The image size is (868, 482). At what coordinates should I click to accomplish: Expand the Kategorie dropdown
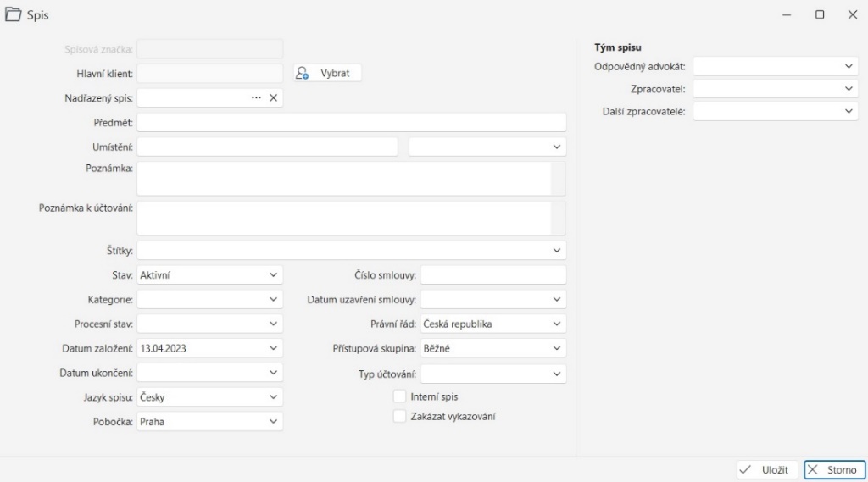point(273,300)
